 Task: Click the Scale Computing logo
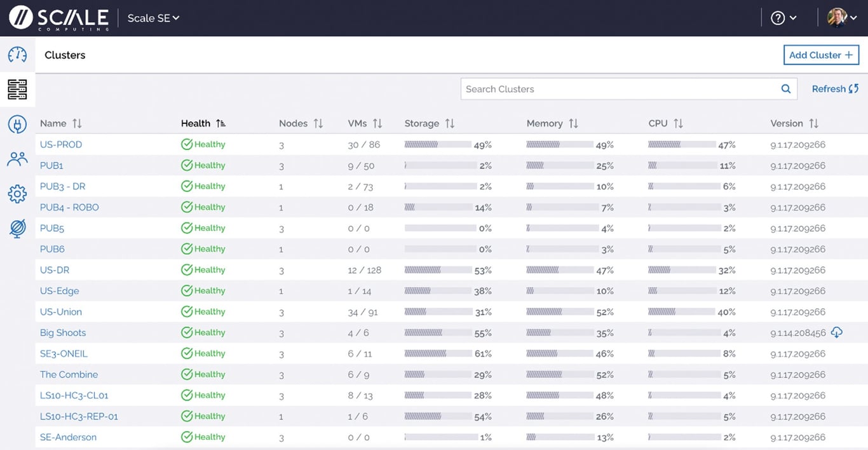tap(58, 18)
